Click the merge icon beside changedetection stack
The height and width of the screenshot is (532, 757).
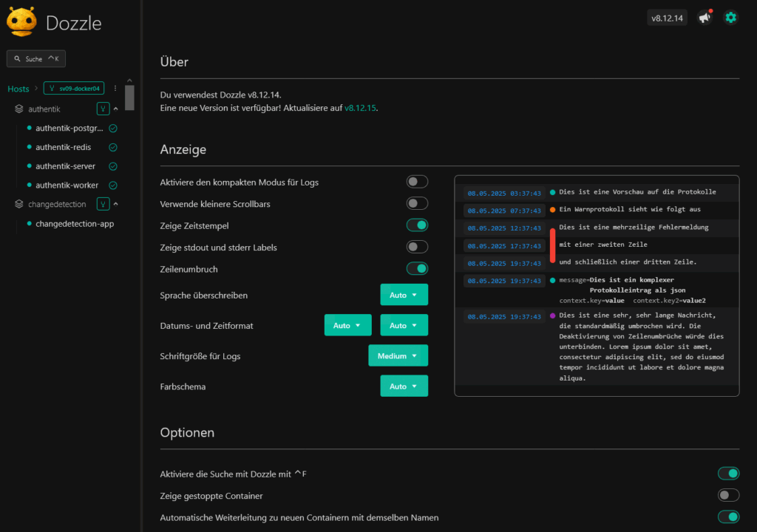[103, 205]
